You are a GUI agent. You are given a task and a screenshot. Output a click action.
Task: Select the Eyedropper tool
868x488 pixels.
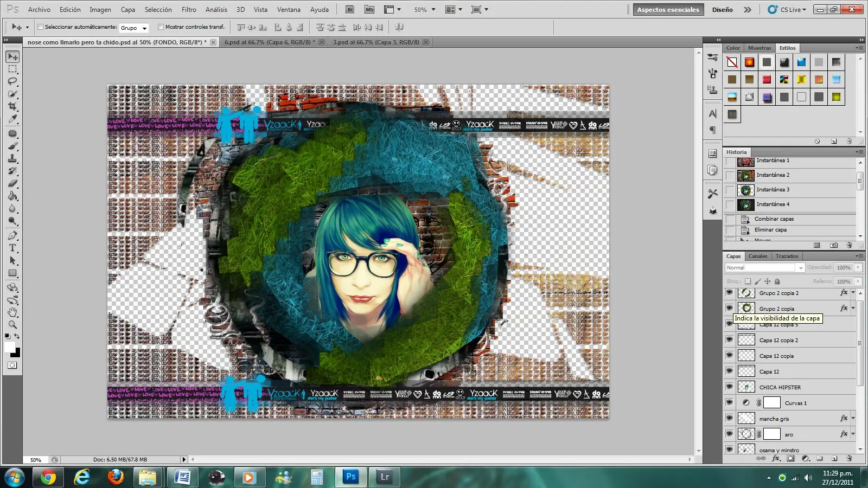tap(12, 119)
